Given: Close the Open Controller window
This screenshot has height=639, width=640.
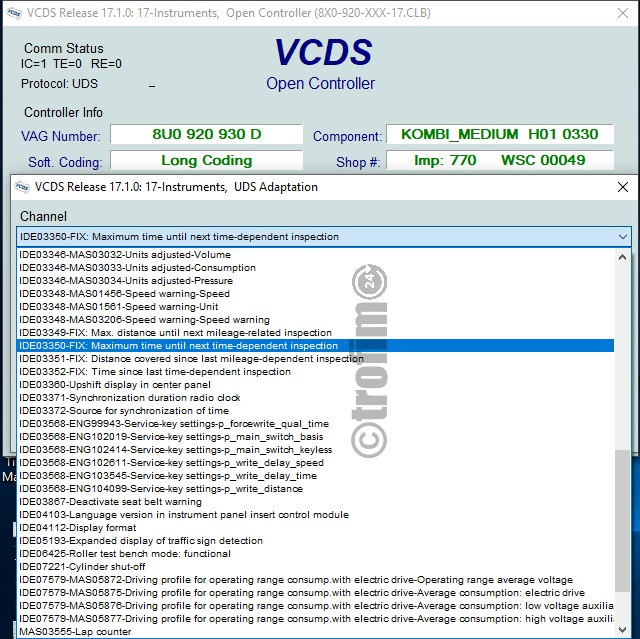Looking at the screenshot, I should 623,13.
